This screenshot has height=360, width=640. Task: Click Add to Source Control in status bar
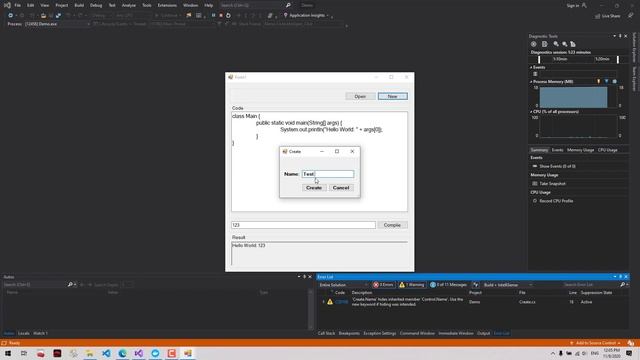pyautogui.click(x=596, y=343)
